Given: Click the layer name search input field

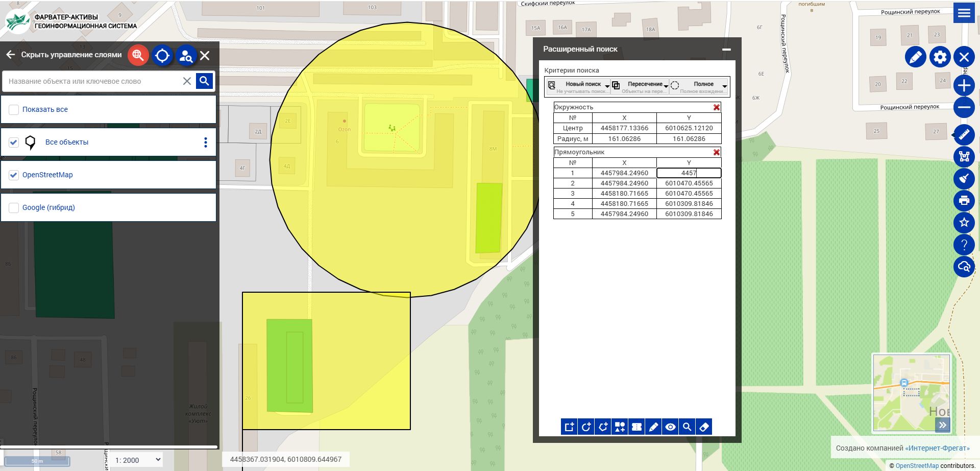Looking at the screenshot, I should [92, 81].
